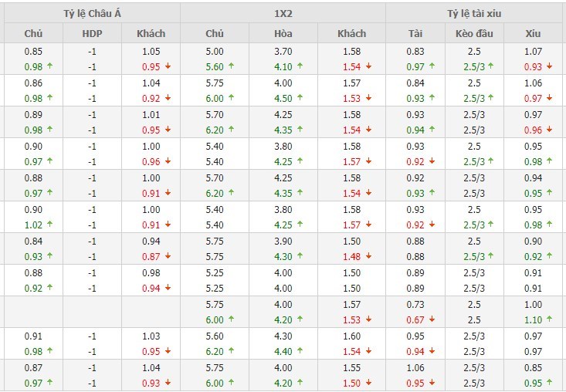Click the red down arrow next to 1.48
Viewport: 566px width, 392px height.
tap(369, 256)
